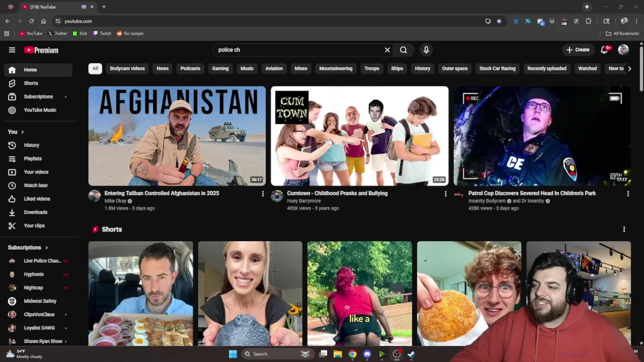Open the 'Live Police Chas...' subscription channel
This screenshot has height=362, width=644.
pyautogui.click(x=38, y=261)
